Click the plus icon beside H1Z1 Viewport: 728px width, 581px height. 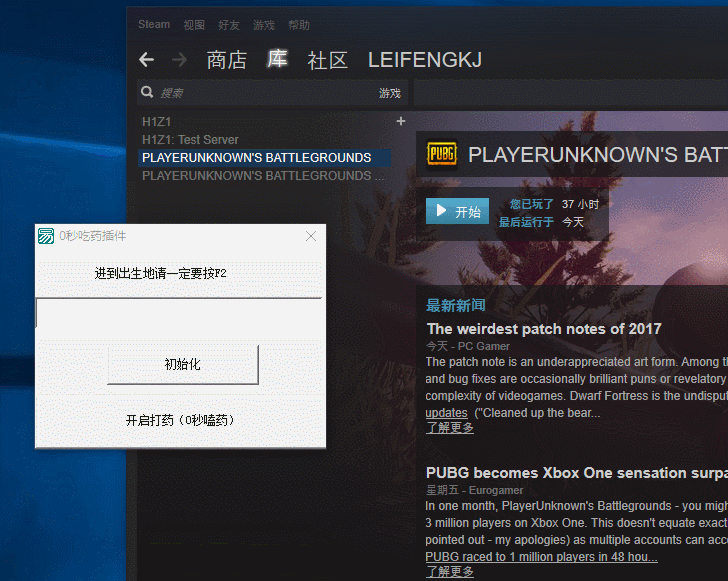coord(401,121)
